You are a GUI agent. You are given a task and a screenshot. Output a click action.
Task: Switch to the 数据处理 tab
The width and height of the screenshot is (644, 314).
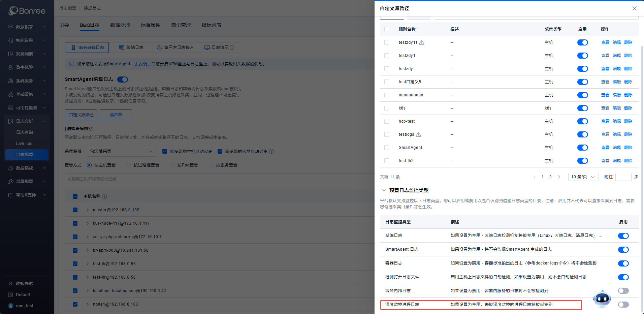coord(120,25)
